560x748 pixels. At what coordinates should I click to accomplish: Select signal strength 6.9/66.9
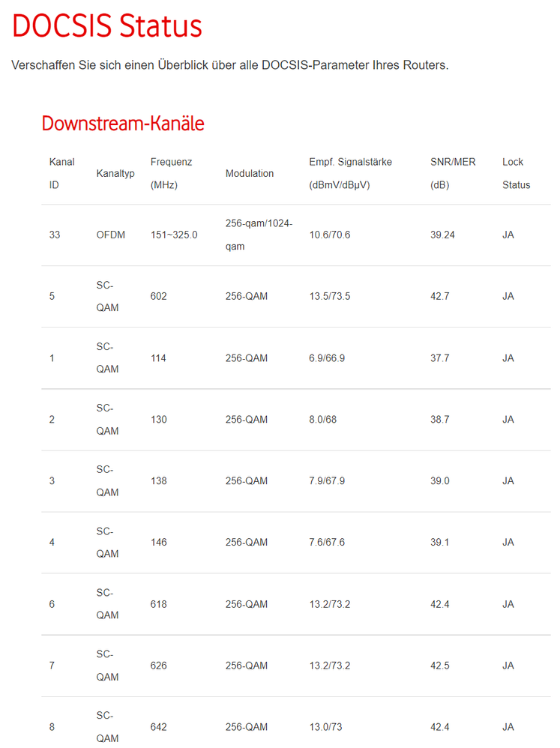(327, 358)
